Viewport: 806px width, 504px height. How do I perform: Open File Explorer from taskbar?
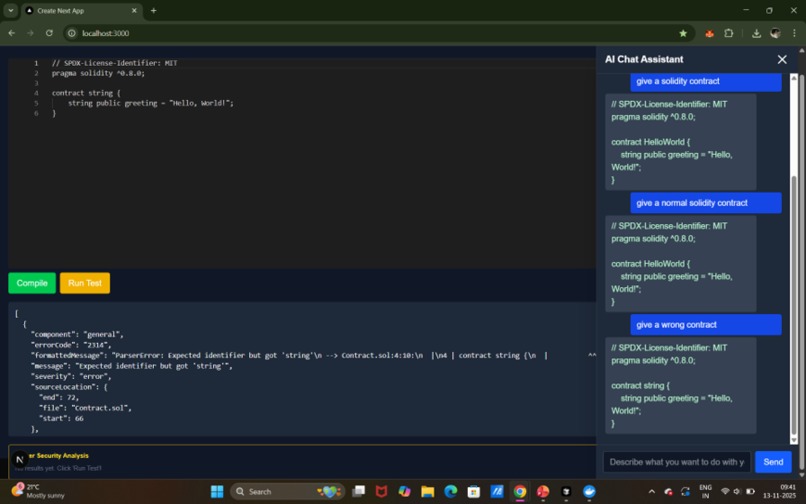tap(428, 492)
